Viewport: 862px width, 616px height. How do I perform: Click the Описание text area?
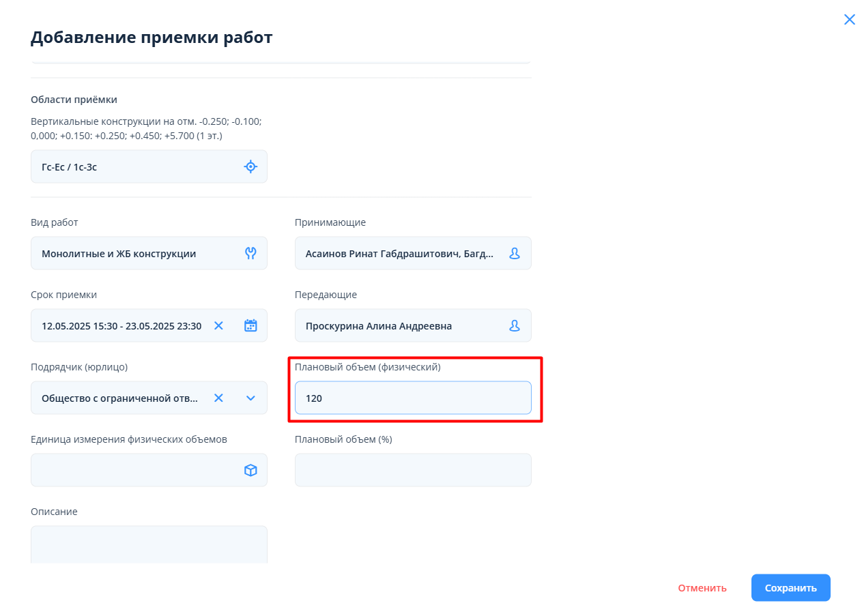[x=149, y=544]
